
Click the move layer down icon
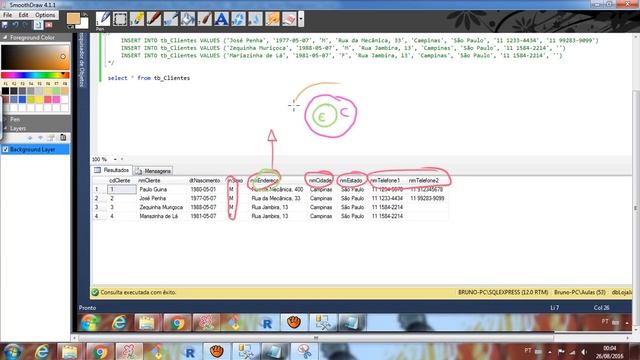point(40,138)
